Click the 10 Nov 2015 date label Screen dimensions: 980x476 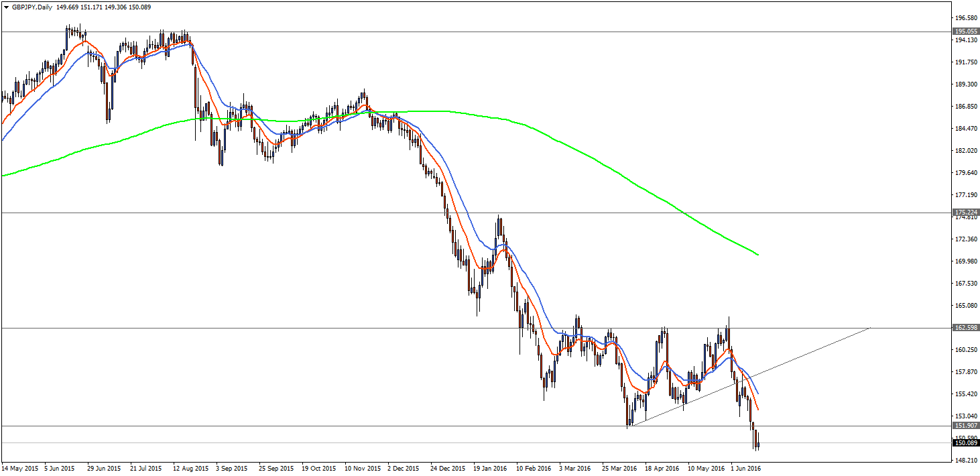pyautogui.click(x=362, y=469)
